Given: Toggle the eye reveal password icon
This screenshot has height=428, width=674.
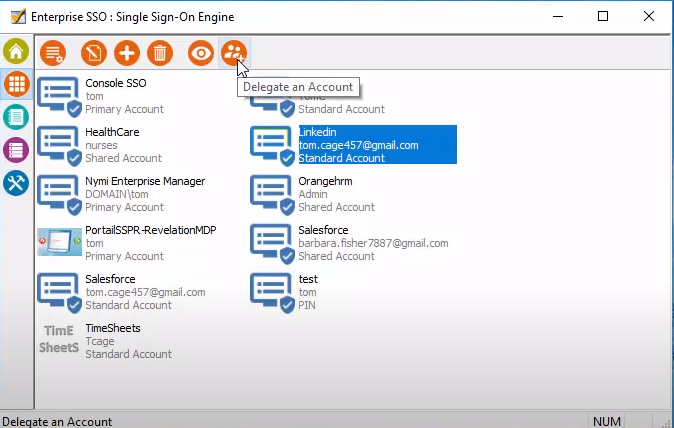Looking at the screenshot, I should (201, 53).
